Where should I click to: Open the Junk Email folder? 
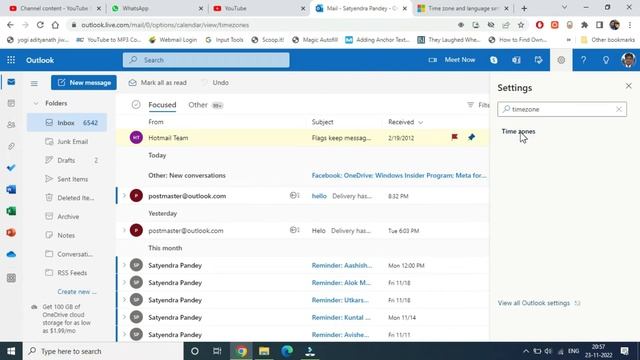[x=67, y=142]
